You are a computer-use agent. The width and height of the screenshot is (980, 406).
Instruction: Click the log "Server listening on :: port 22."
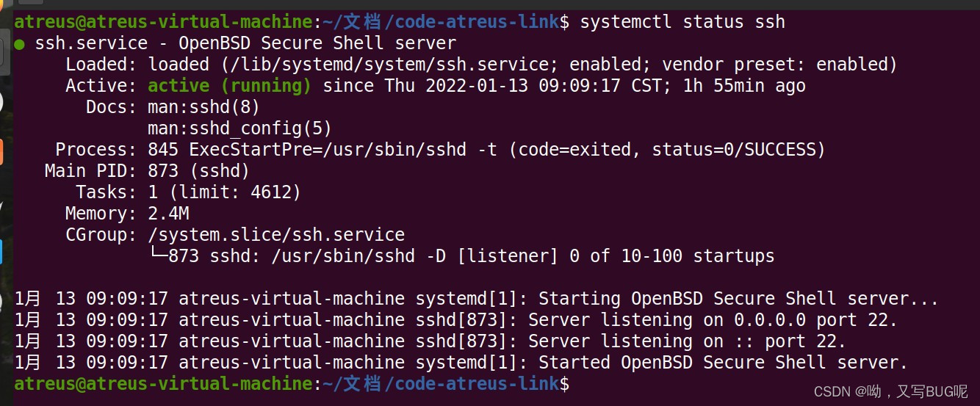coord(687,341)
